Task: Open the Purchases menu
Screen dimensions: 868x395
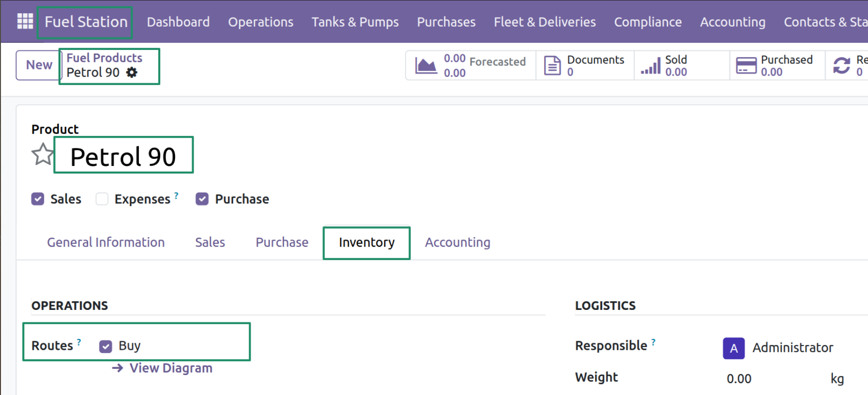Action: tap(446, 22)
